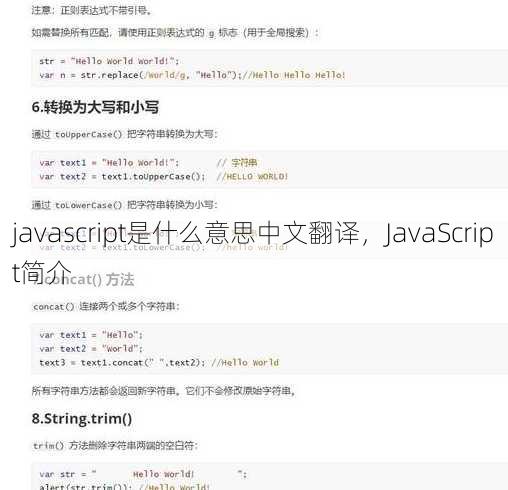Click the code line 'var text2 = "World";'
Image resolution: width=508 pixels, height=490 pixels.
pyautogui.click(x=91, y=349)
